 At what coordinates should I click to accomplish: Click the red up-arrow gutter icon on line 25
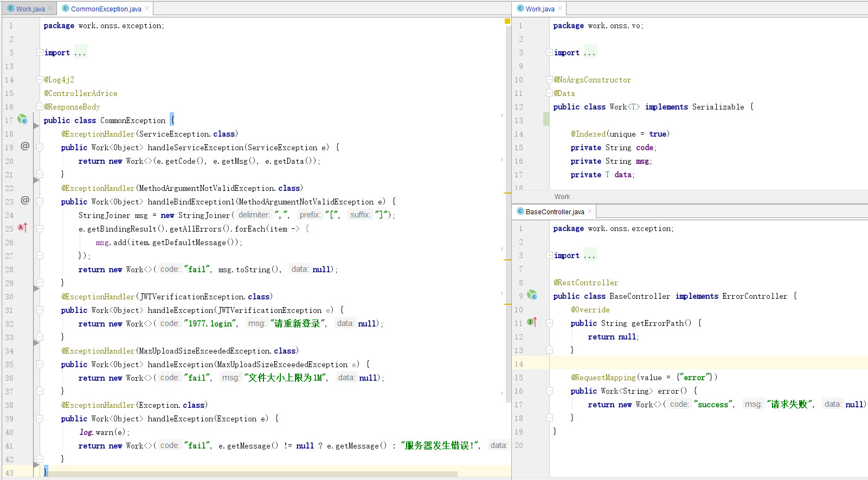22,228
